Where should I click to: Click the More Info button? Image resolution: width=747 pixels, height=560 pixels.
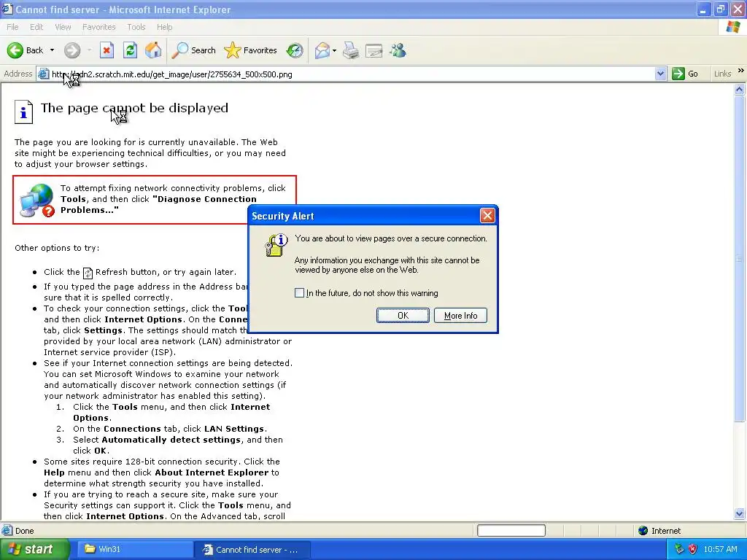click(460, 315)
